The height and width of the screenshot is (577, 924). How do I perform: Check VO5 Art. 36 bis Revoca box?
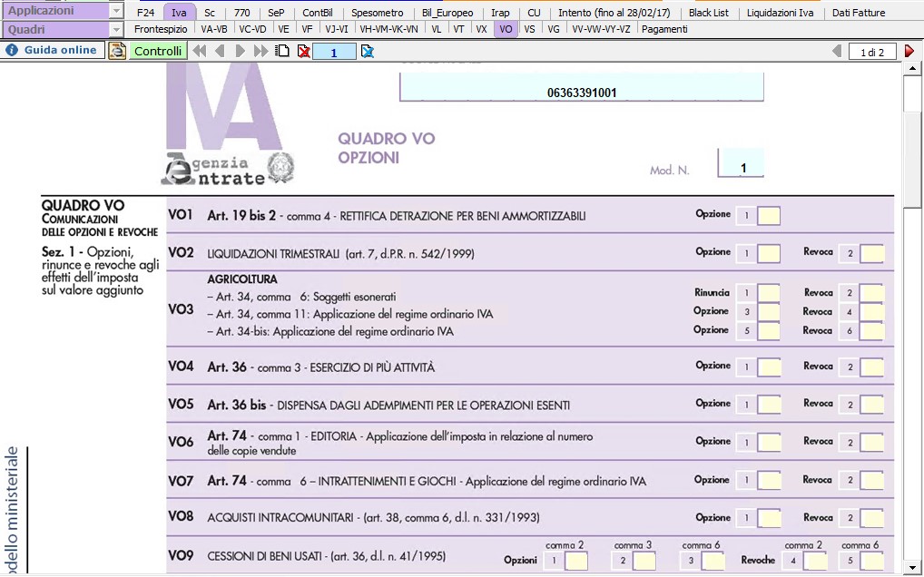pyautogui.click(x=871, y=405)
